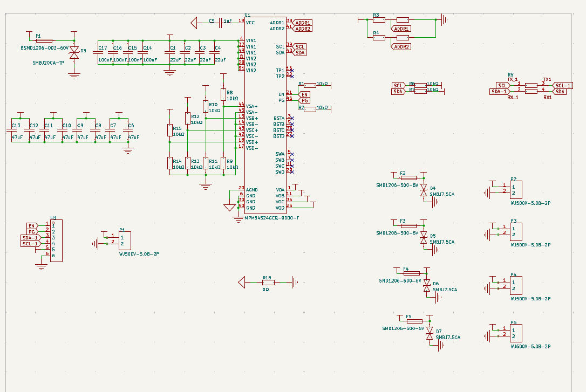Click the H1 six-pin header connector

[57, 241]
